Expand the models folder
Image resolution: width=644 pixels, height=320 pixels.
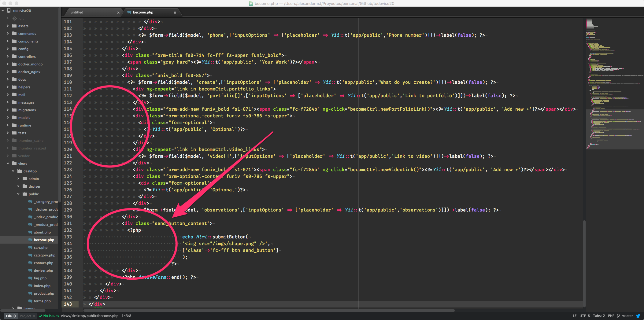click(8, 118)
